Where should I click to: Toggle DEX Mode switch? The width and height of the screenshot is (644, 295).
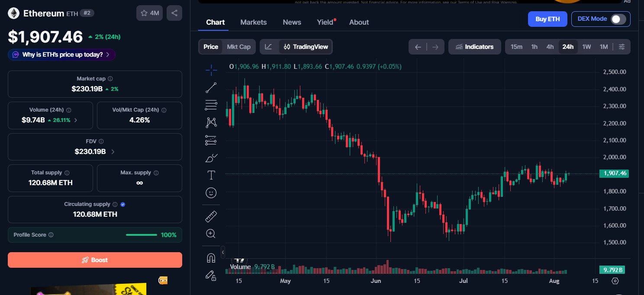pyautogui.click(x=618, y=19)
